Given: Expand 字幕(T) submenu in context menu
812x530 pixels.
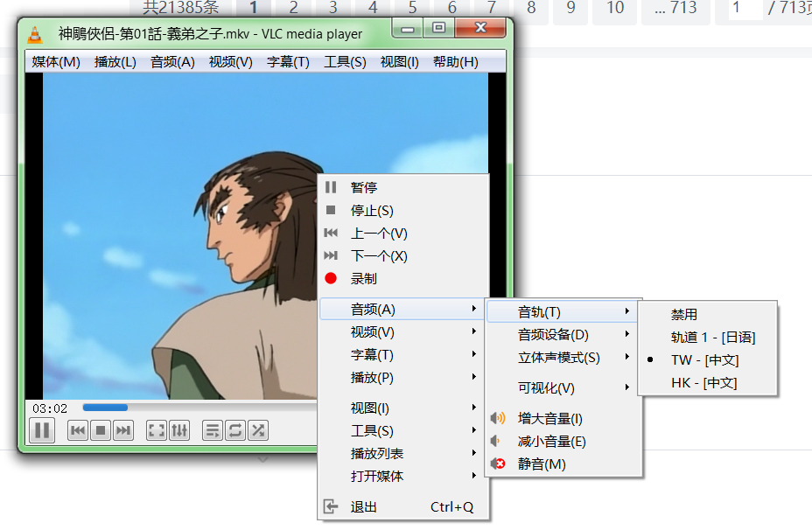Looking at the screenshot, I should click(403, 354).
